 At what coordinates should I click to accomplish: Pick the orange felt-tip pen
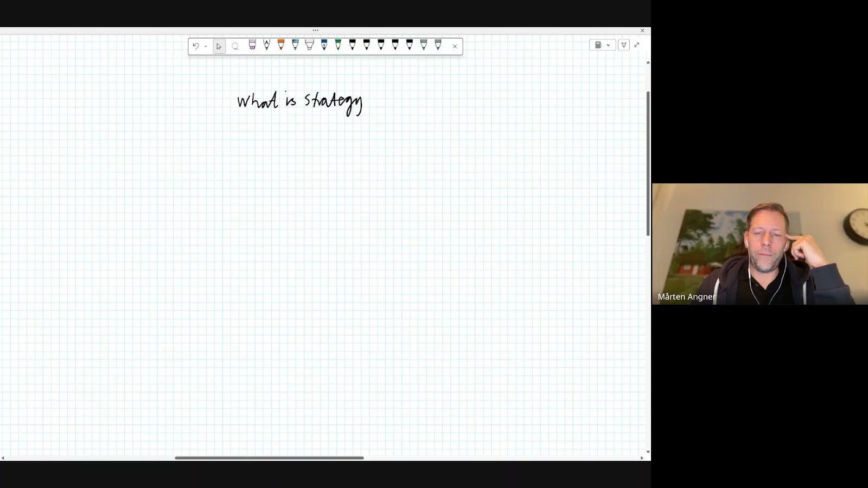280,46
